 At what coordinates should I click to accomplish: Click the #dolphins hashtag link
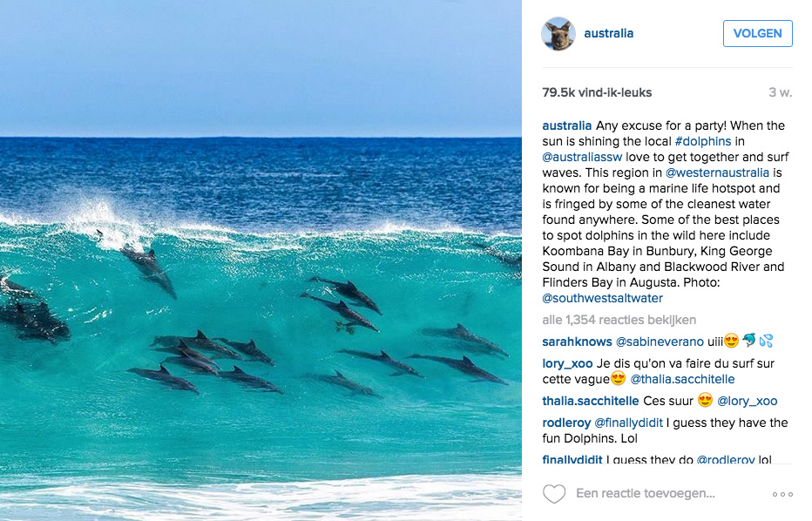click(703, 141)
